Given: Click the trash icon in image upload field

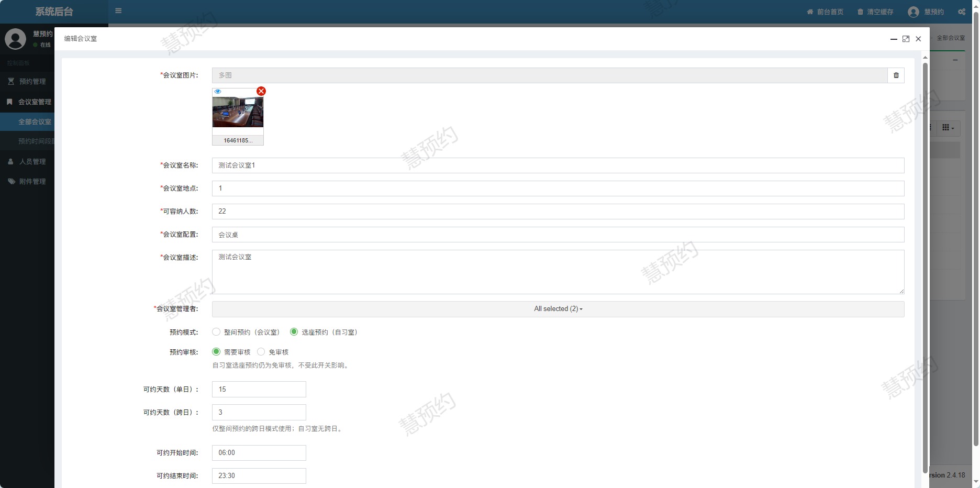Looking at the screenshot, I should [896, 75].
